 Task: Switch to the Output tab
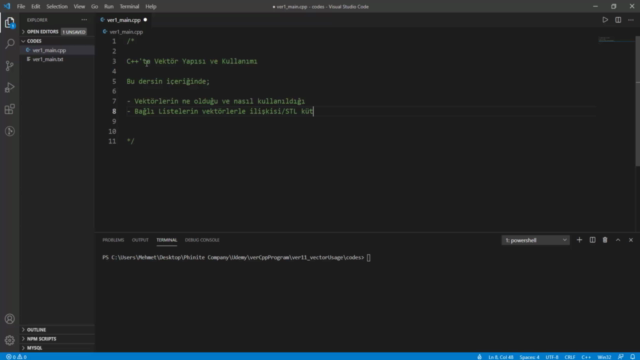pos(140,240)
